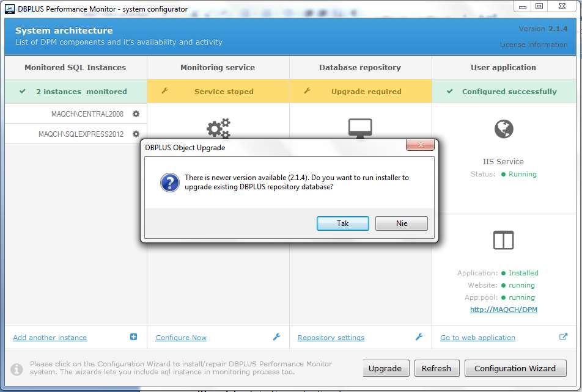The image size is (582, 392).
Task: Follow the Go to web application link
Action: tap(477, 338)
